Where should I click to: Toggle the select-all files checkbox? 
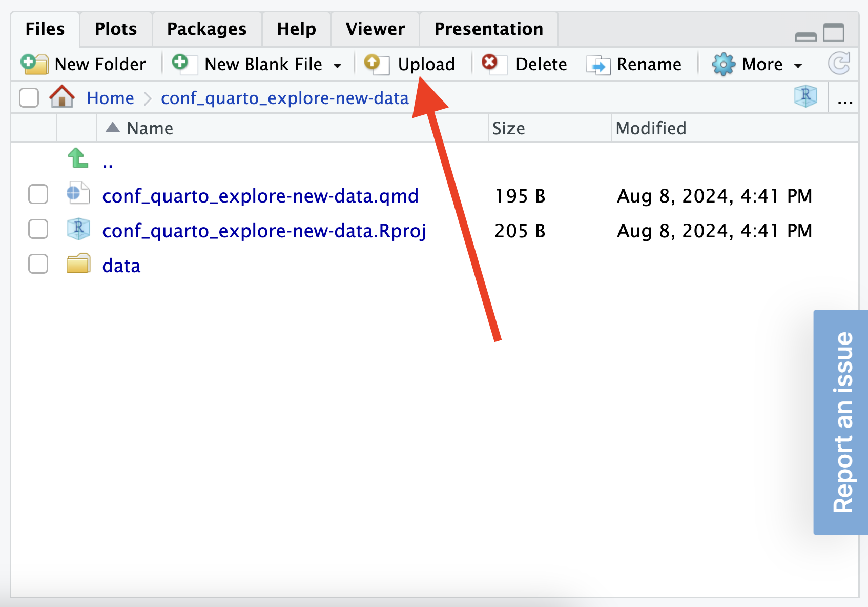29,97
